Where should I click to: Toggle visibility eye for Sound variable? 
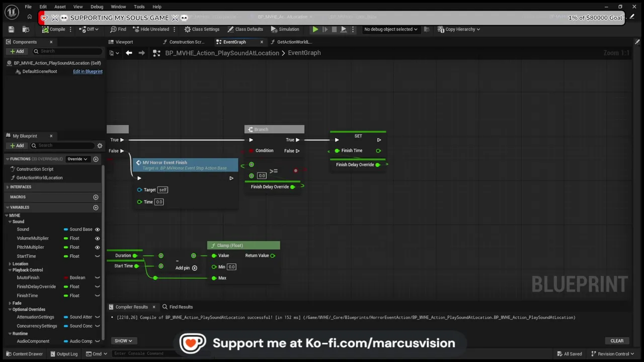tap(98, 229)
